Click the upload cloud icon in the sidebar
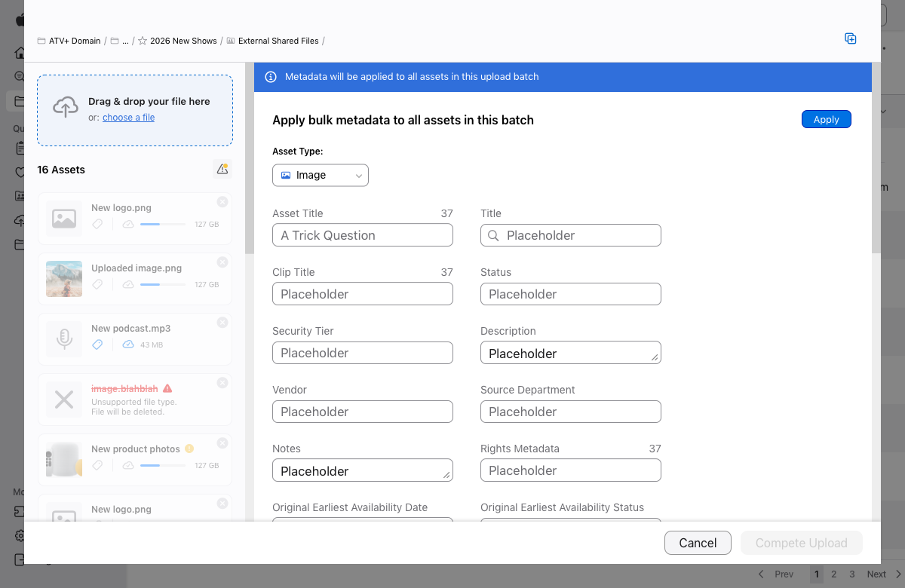905x588 pixels. [20, 220]
